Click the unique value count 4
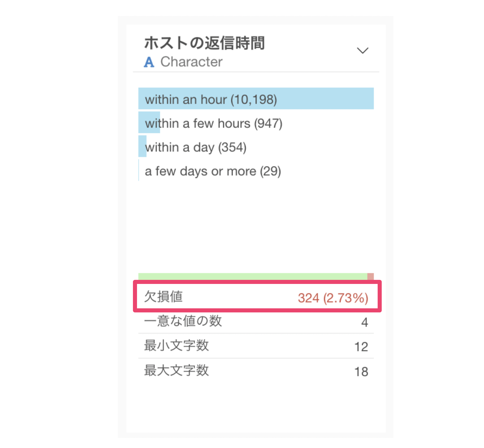The height and width of the screenshot is (448, 484). click(x=365, y=322)
